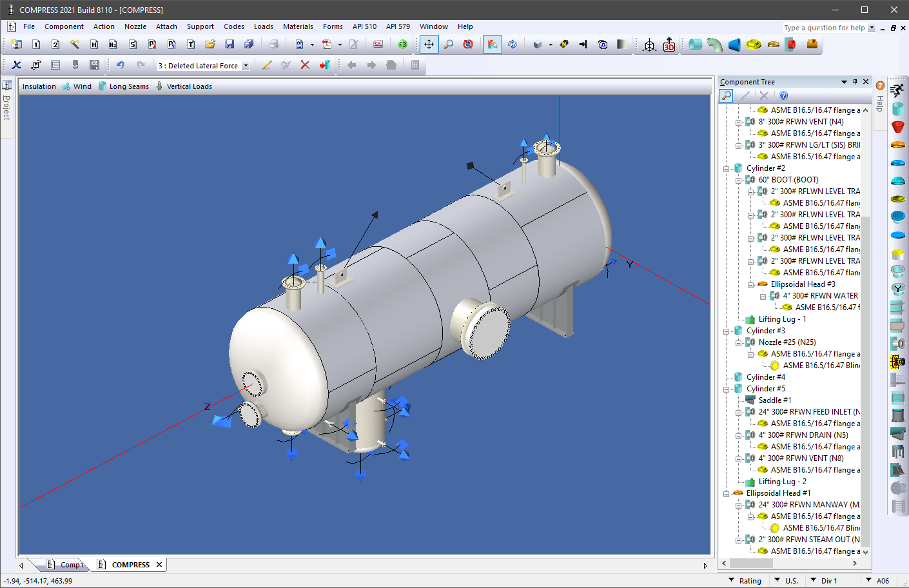Select the Zoom magnifier tool
This screenshot has height=588, width=909.
point(447,44)
